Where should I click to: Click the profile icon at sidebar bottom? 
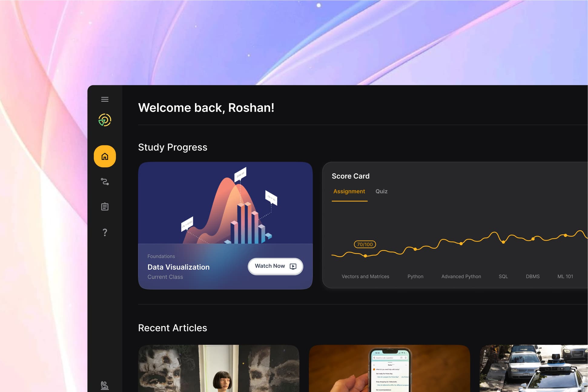point(105,385)
